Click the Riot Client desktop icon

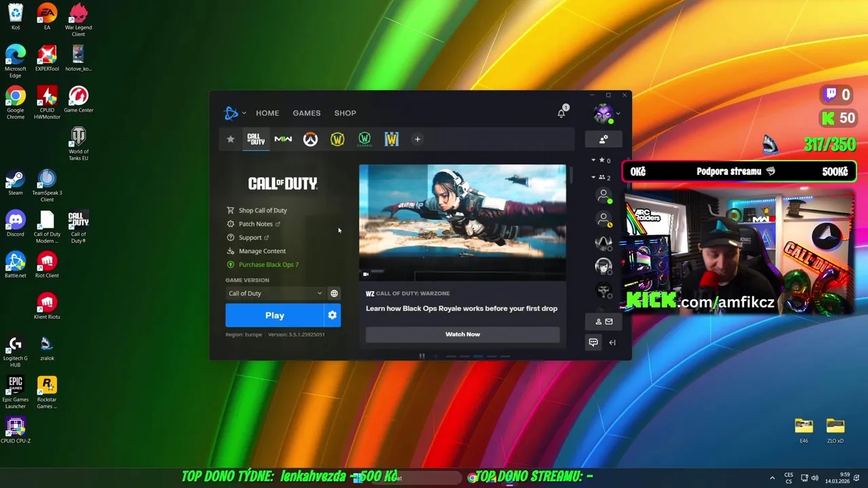pyautogui.click(x=47, y=264)
